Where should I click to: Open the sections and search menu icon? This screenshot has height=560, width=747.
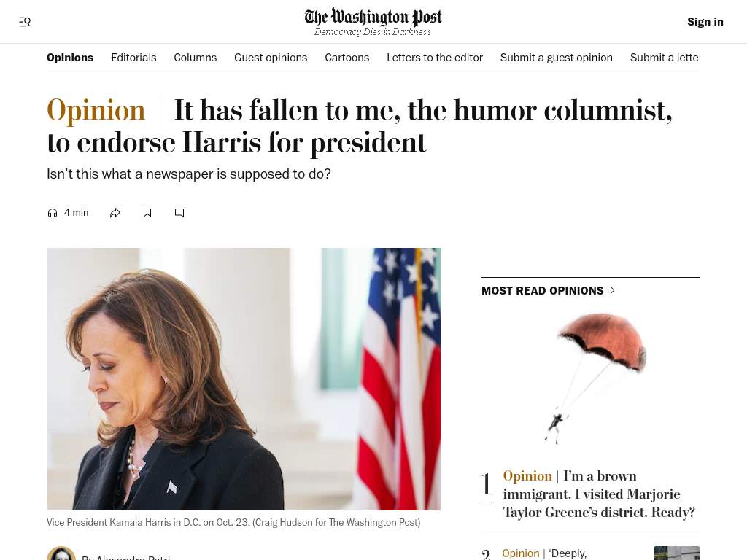[25, 22]
